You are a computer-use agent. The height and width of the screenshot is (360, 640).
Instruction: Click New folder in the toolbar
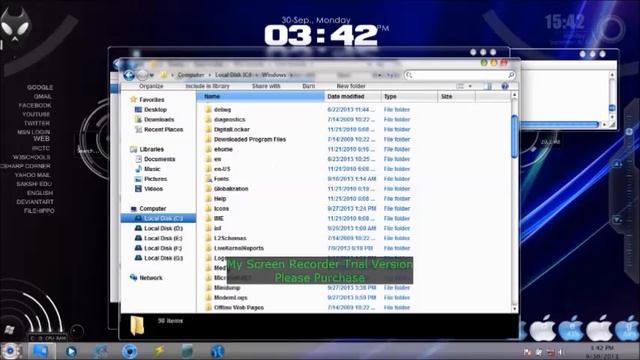(x=351, y=86)
